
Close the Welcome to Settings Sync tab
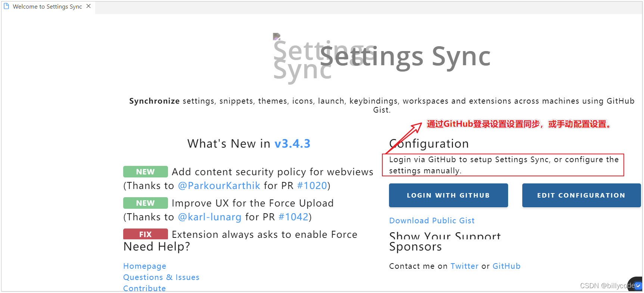[x=88, y=6]
